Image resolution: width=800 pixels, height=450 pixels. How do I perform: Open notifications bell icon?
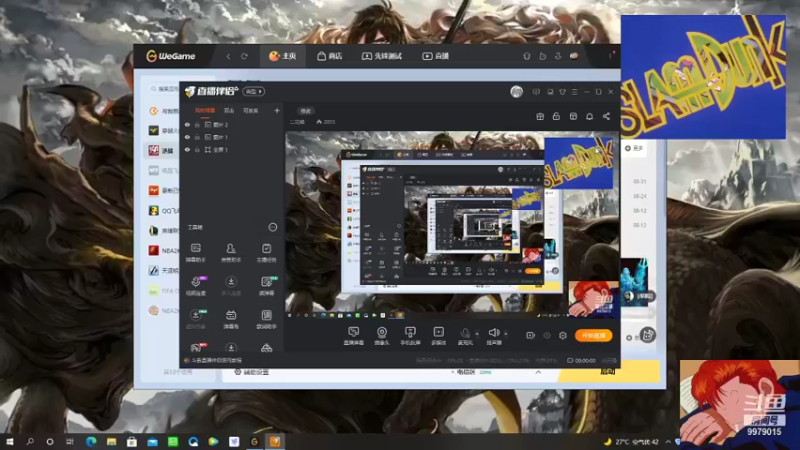pos(589,116)
